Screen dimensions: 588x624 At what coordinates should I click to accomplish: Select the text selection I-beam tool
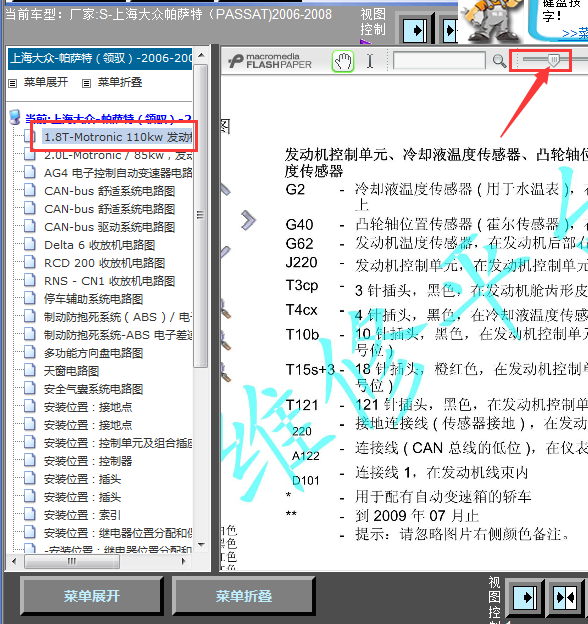[x=370, y=61]
